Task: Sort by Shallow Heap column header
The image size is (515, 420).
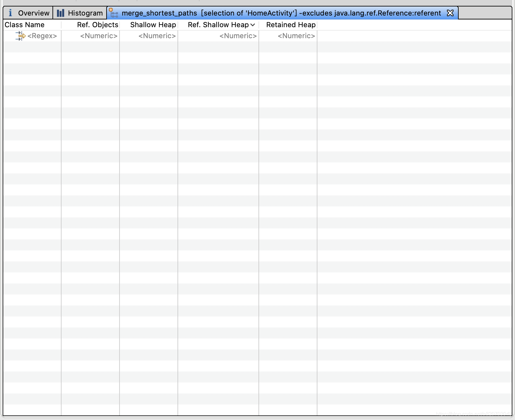Action: [x=149, y=25]
